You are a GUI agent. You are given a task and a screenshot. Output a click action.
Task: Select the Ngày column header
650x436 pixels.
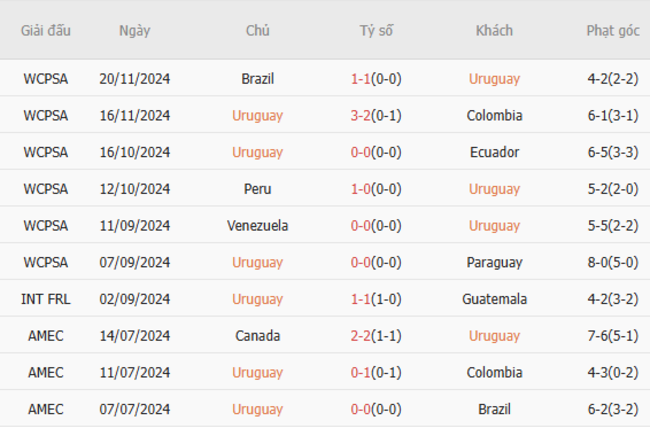coord(134,30)
